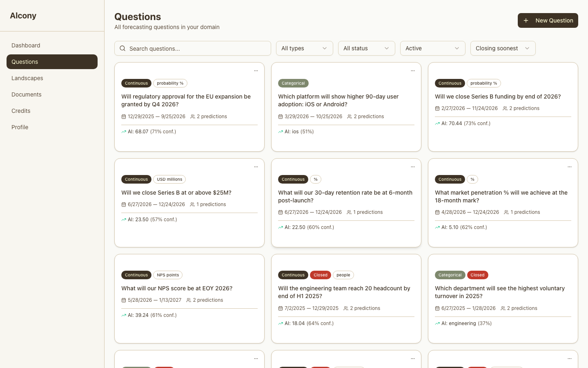The image size is (588, 368).
Task: Open Landscapes in the sidebar
Action: (x=52, y=78)
